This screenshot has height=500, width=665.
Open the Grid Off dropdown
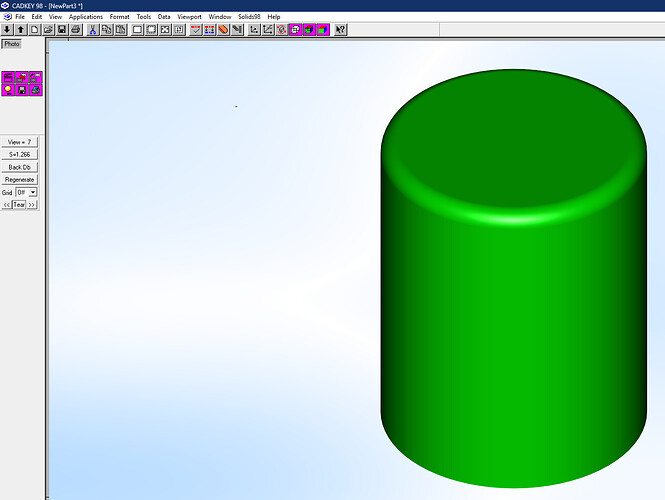(26, 193)
